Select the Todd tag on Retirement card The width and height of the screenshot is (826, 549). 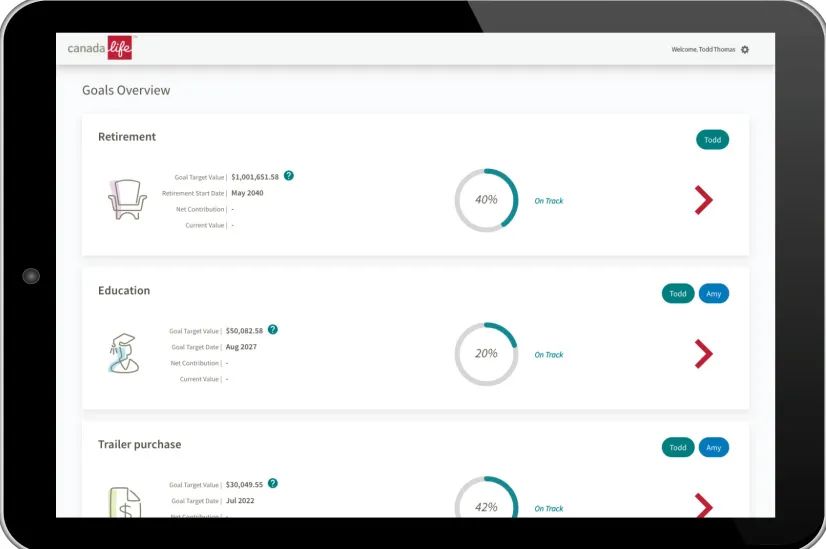click(712, 140)
